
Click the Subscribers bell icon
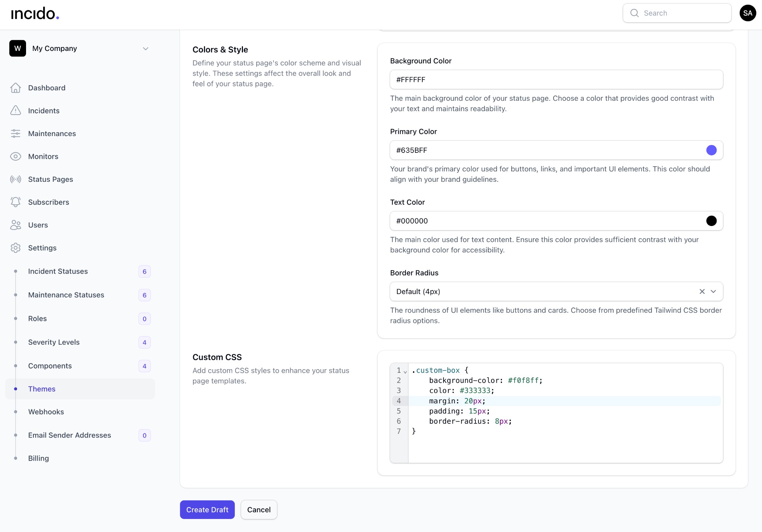pos(16,202)
